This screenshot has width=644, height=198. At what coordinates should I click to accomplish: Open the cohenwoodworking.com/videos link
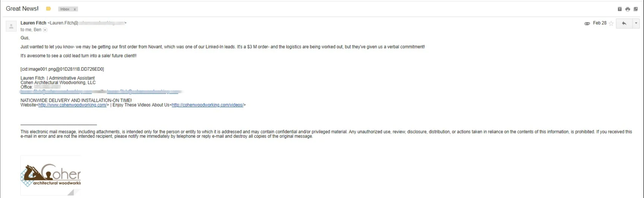(x=208, y=105)
